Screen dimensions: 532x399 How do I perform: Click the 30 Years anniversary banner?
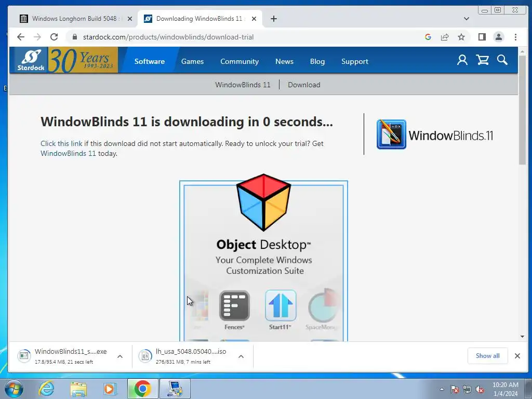pyautogui.click(x=84, y=60)
